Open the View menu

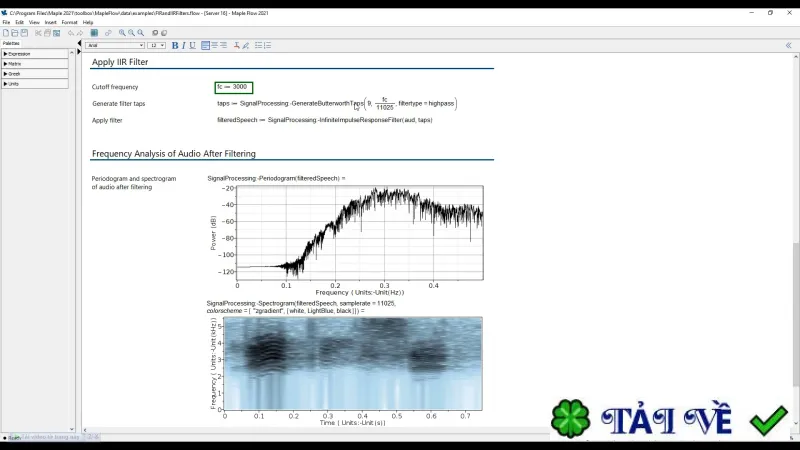34,22
